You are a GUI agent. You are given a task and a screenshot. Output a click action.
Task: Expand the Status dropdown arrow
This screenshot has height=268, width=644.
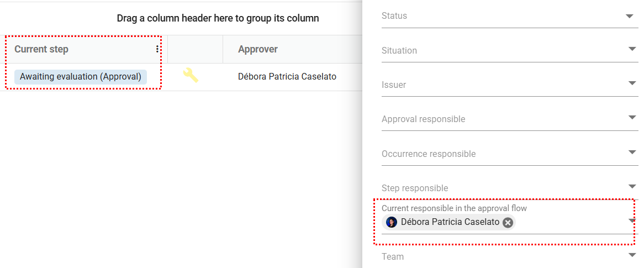point(629,16)
